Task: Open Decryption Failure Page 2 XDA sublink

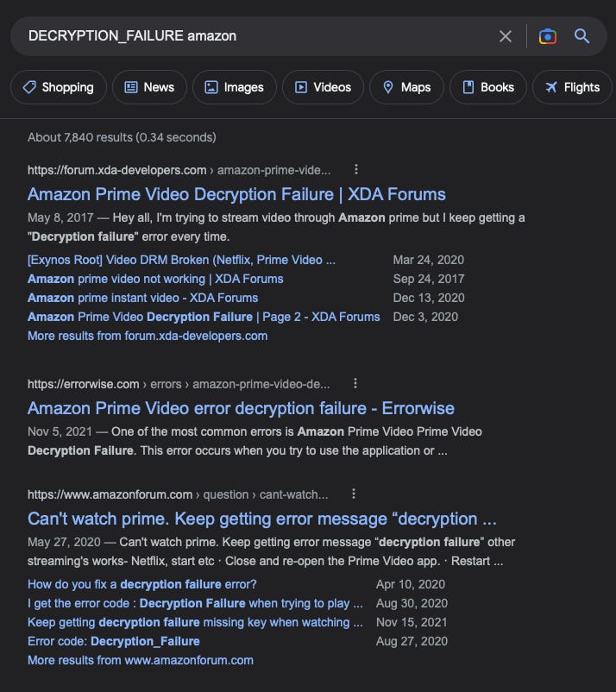Action: point(204,317)
